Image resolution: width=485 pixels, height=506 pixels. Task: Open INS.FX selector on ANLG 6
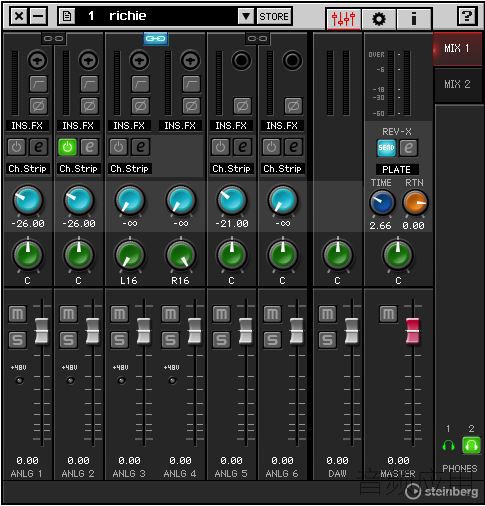coord(282,126)
